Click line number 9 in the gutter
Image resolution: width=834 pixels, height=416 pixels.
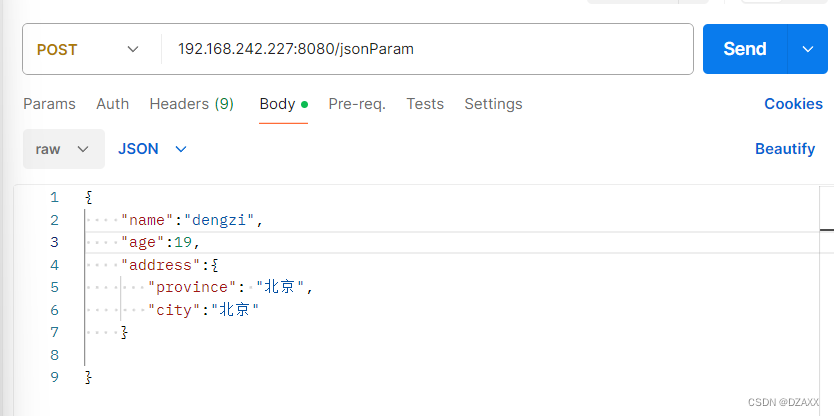[54, 377]
